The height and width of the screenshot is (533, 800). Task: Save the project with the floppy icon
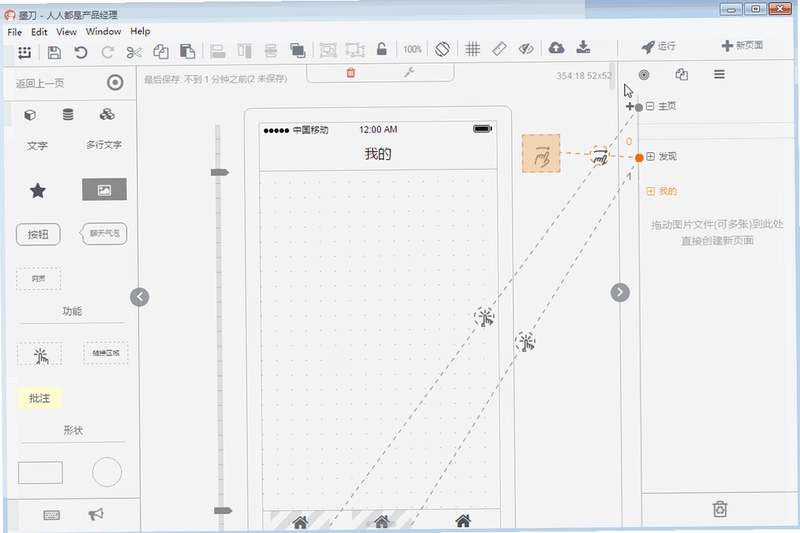pos(54,52)
